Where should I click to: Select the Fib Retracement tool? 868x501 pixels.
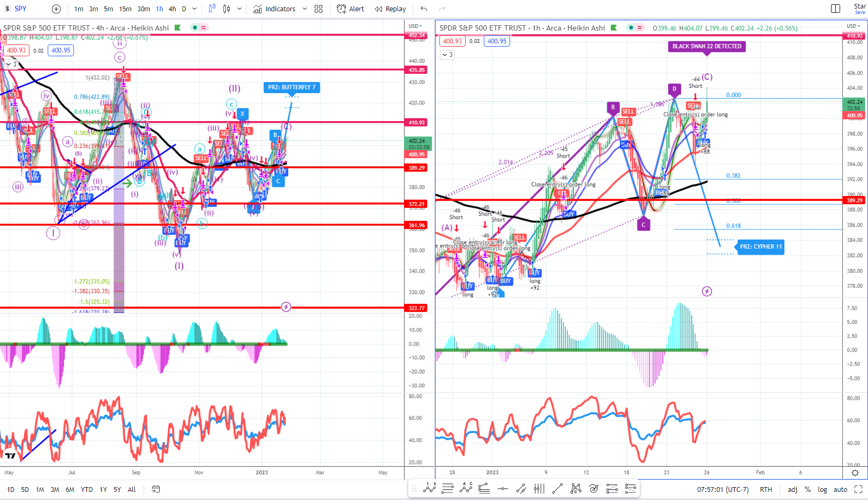[x=448, y=489]
